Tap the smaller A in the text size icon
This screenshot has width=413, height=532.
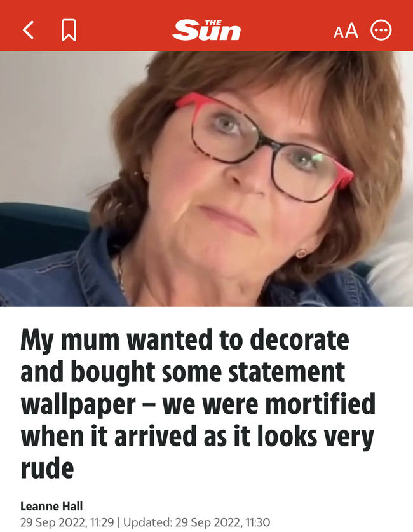(339, 32)
